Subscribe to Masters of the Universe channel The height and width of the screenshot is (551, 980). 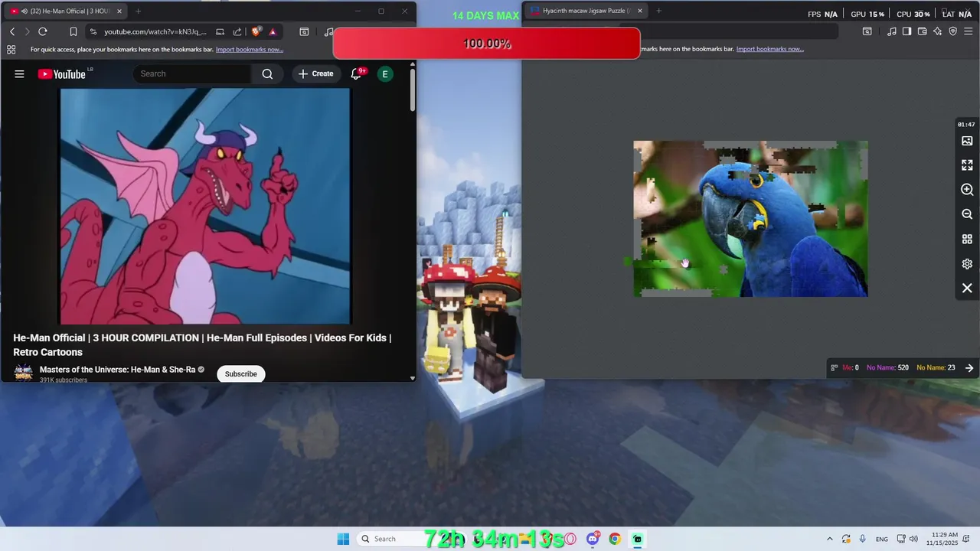(x=240, y=373)
